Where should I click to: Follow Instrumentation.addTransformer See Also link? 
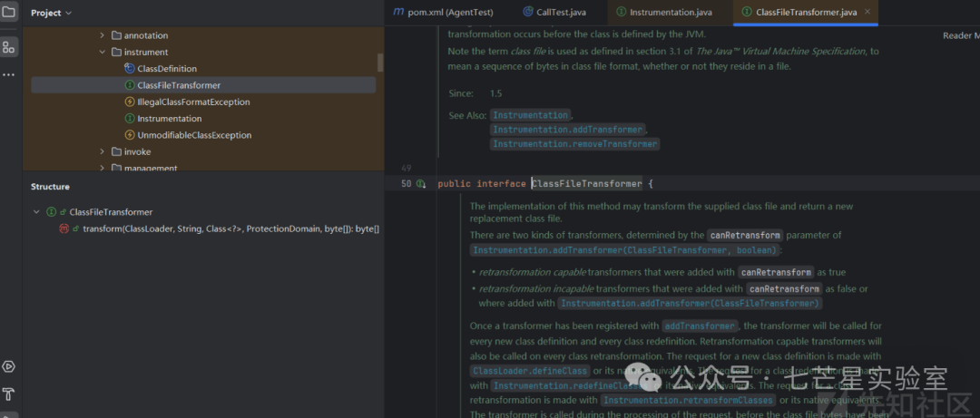(567, 130)
